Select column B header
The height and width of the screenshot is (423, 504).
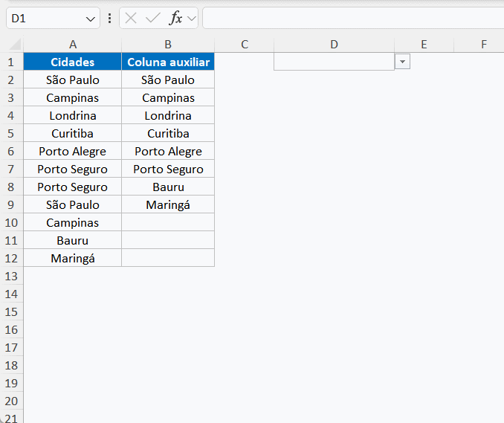[168, 45]
